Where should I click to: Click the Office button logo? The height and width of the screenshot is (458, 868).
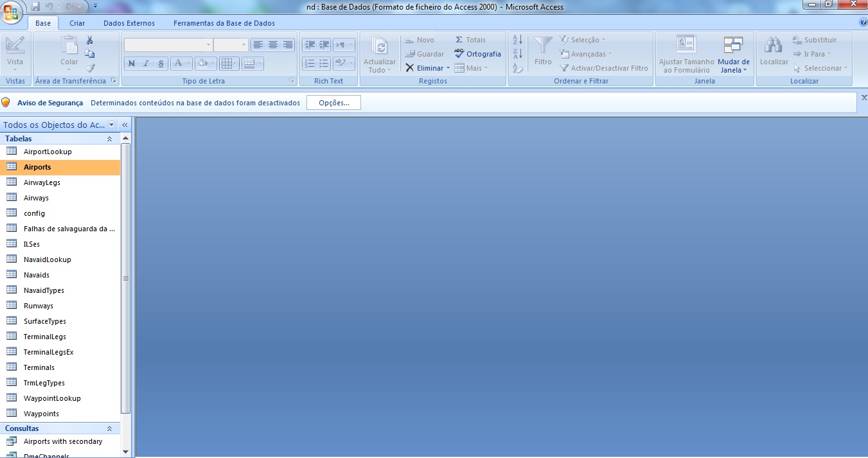12,12
